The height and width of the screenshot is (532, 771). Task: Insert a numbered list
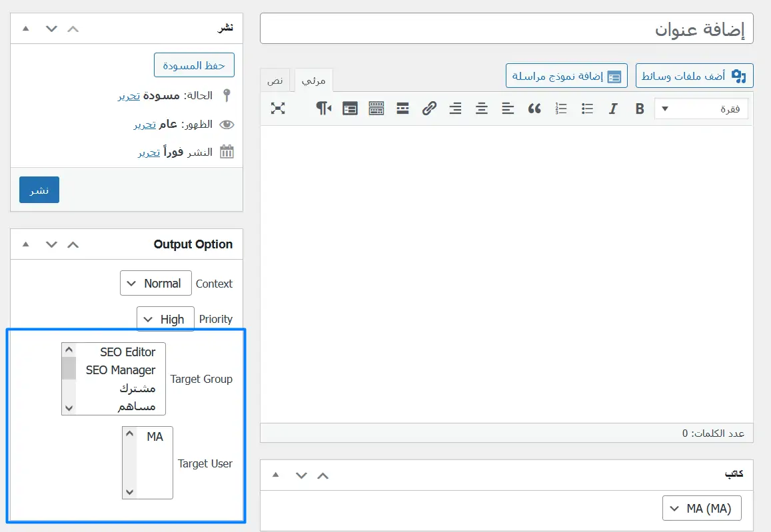pos(561,109)
